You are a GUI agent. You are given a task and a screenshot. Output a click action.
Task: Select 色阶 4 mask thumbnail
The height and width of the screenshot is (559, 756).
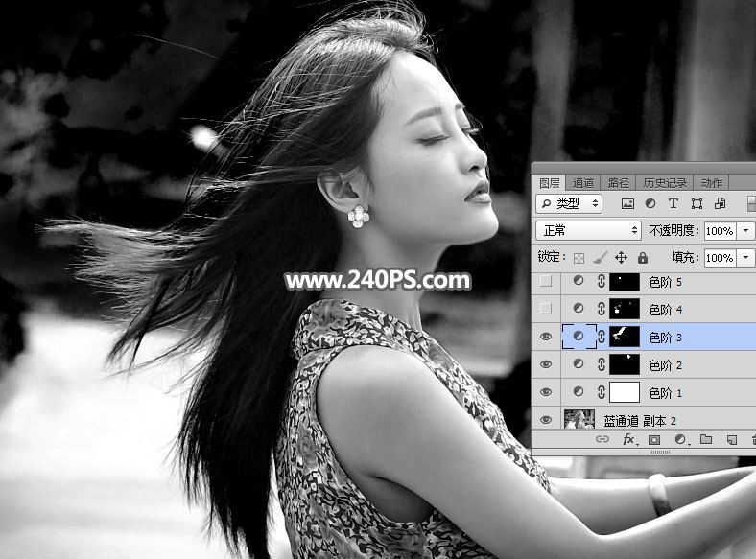click(x=625, y=309)
